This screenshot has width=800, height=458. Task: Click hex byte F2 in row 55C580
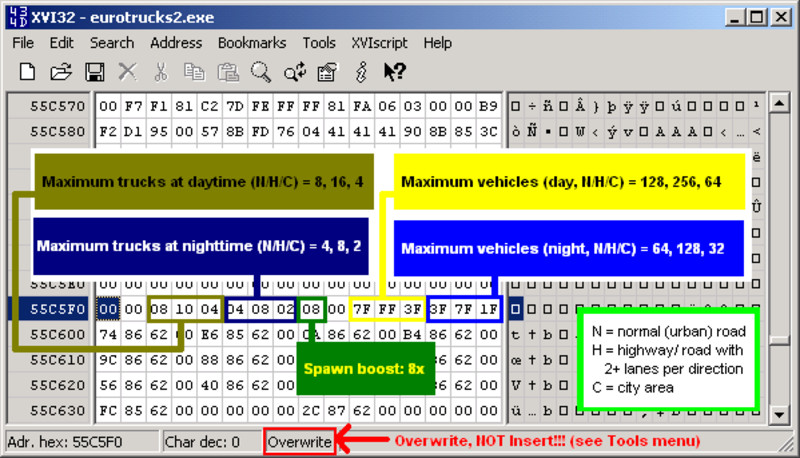click(x=108, y=132)
